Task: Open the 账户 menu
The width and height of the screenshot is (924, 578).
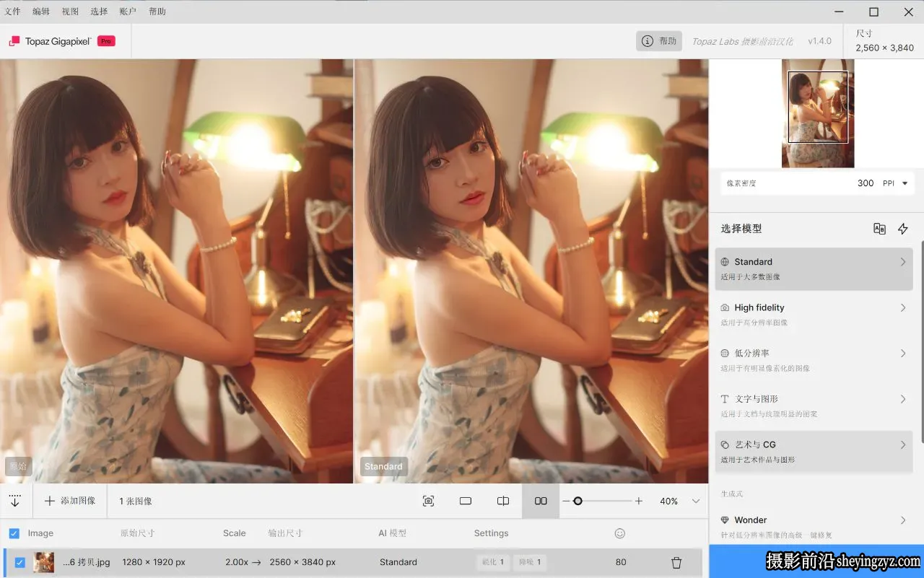Action: (128, 12)
